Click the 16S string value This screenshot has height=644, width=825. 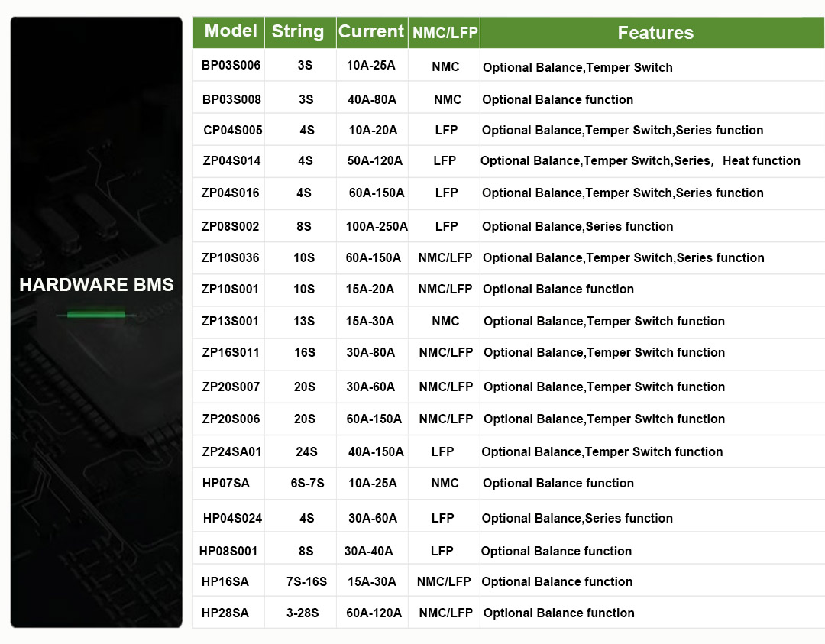pyautogui.click(x=305, y=352)
